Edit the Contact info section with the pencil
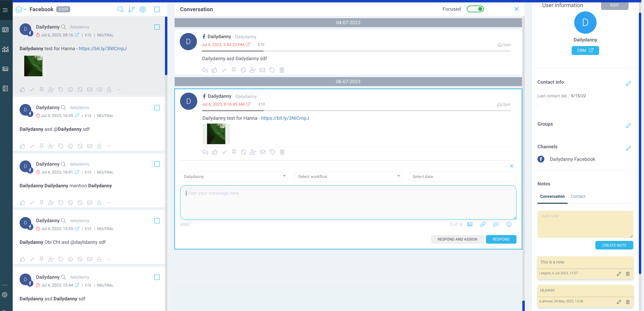Viewport: 644px width, 311px height. (629, 84)
